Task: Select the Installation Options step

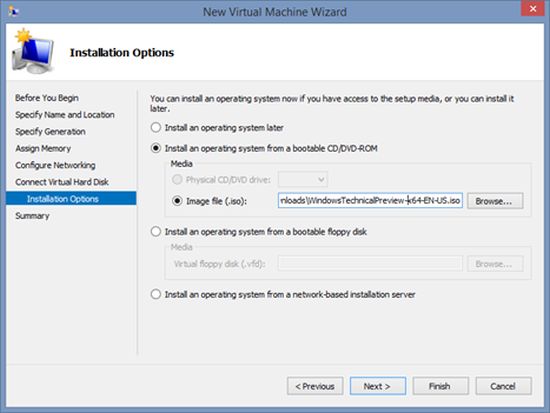Action: [x=71, y=199]
